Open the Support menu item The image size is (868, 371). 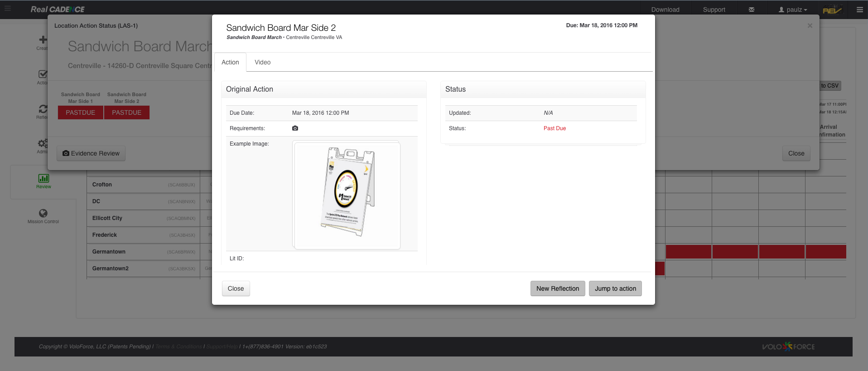[x=714, y=10]
